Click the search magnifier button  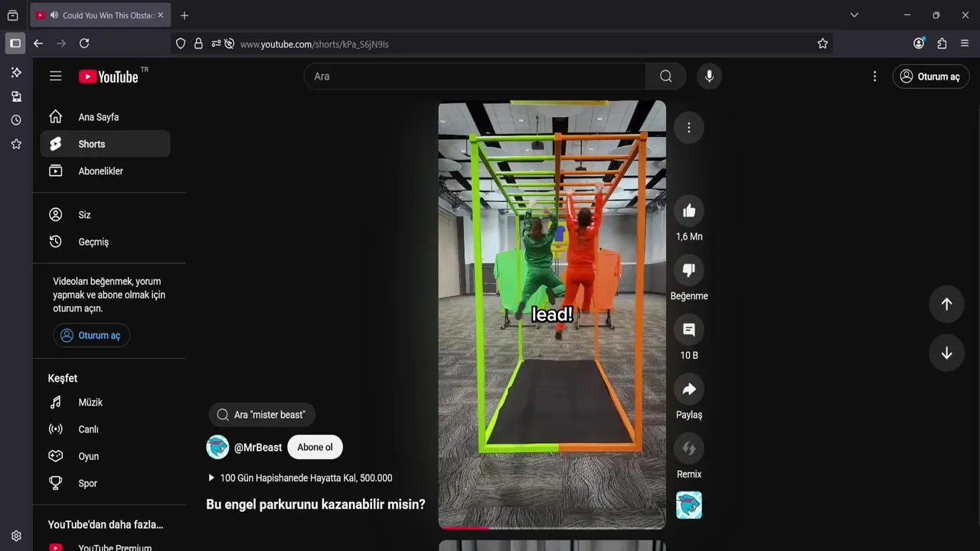666,76
